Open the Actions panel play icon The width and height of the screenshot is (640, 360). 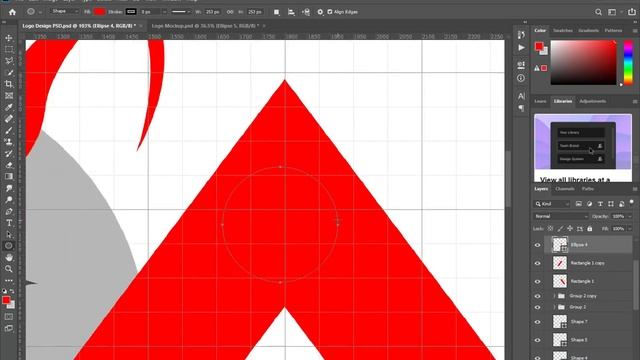[x=521, y=48]
